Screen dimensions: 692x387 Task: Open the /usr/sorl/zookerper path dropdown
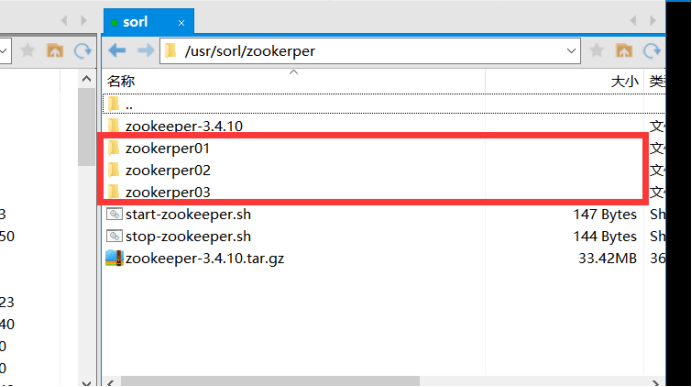tap(571, 51)
